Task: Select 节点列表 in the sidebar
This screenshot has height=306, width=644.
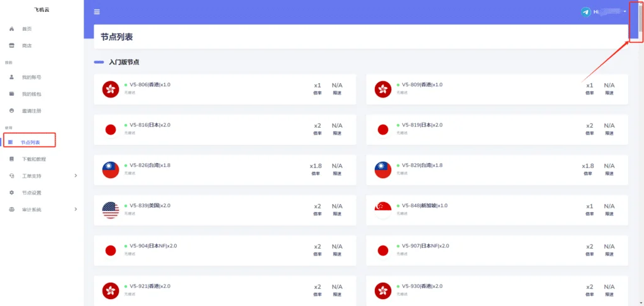Action: [29, 142]
